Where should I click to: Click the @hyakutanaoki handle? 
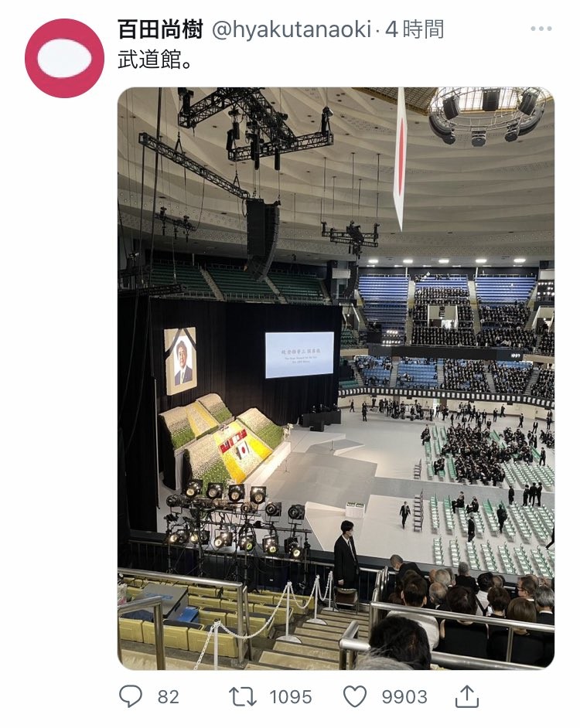(292, 29)
